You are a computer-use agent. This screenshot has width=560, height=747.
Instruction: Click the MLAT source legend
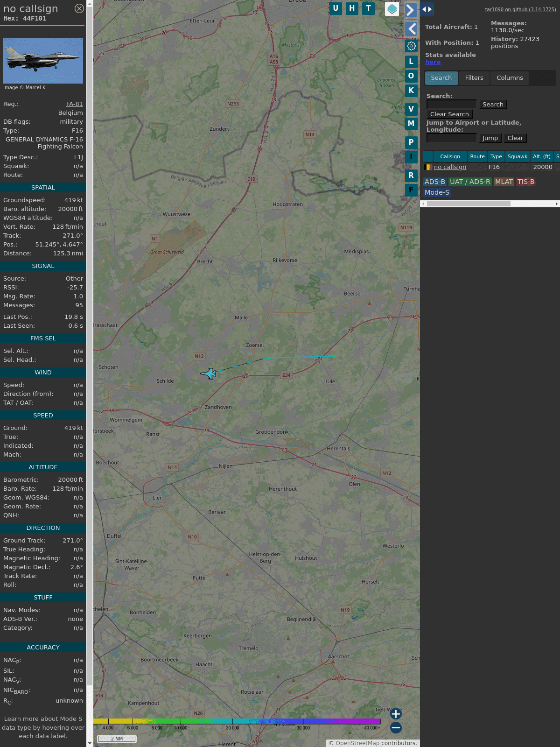pyautogui.click(x=504, y=182)
